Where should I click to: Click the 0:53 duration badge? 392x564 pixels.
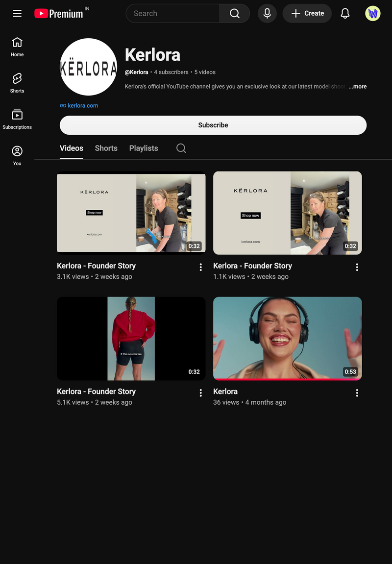350,371
